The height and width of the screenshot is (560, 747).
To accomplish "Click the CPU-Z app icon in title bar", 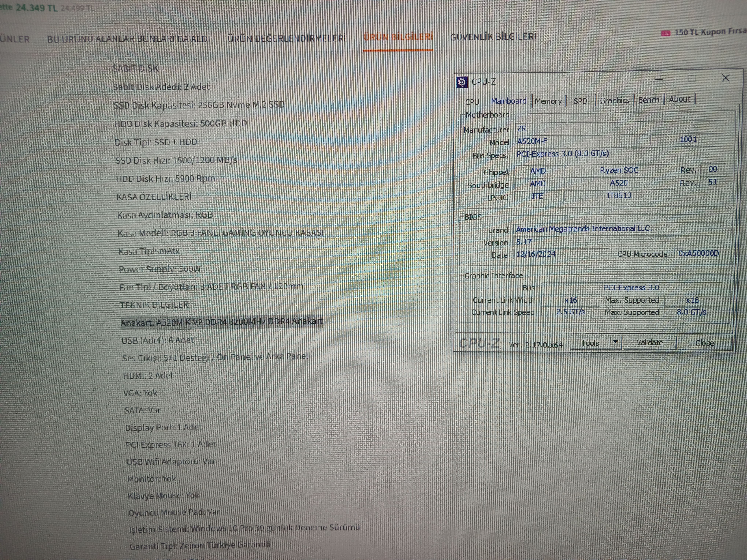I will point(462,82).
